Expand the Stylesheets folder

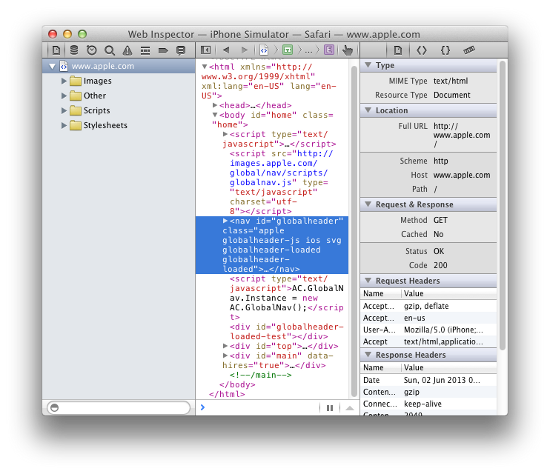pos(63,125)
